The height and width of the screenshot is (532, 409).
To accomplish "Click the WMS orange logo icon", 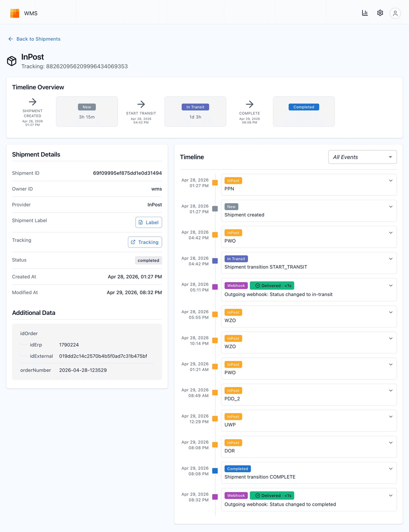I will point(15,13).
